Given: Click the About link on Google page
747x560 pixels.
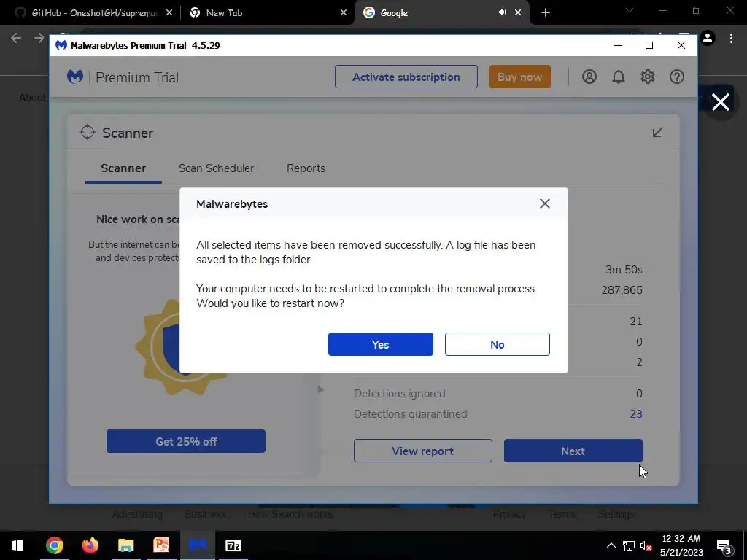Looking at the screenshot, I should coord(32,98).
